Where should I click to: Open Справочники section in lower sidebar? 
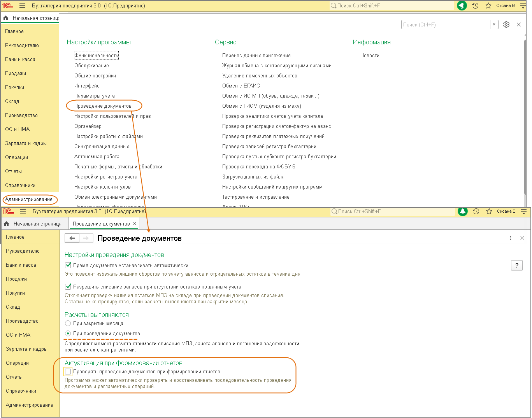click(x=21, y=391)
